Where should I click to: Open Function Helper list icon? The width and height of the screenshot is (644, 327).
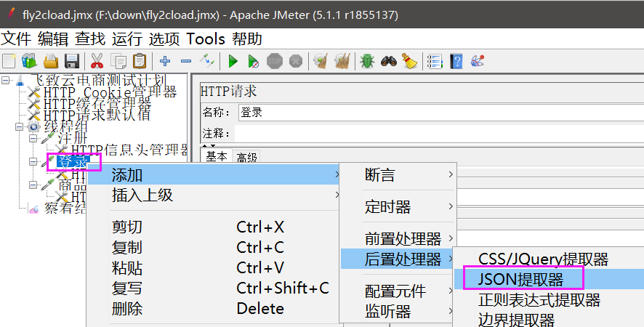(x=435, y=62)
